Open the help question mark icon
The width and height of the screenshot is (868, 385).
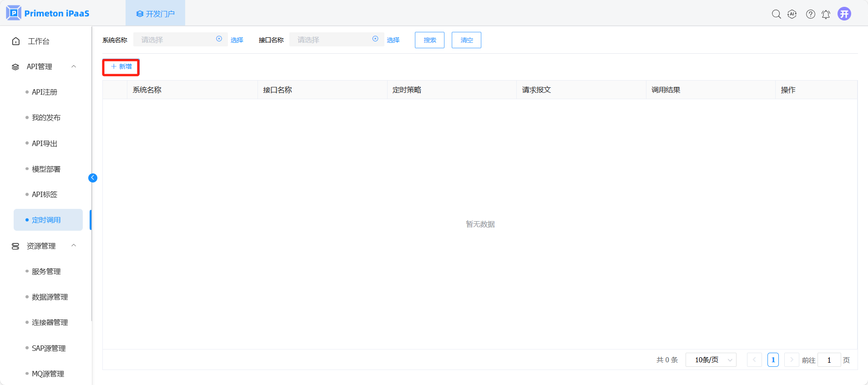point(810,14)
